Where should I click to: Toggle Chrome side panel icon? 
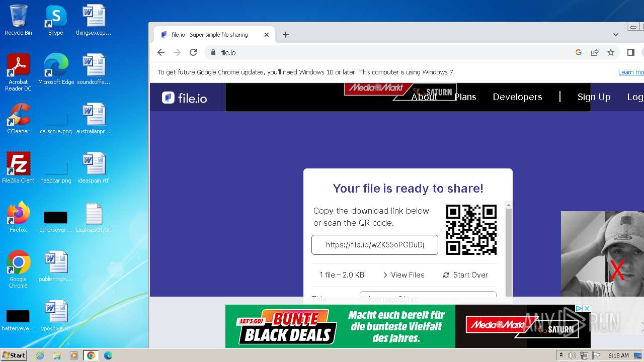631,52
